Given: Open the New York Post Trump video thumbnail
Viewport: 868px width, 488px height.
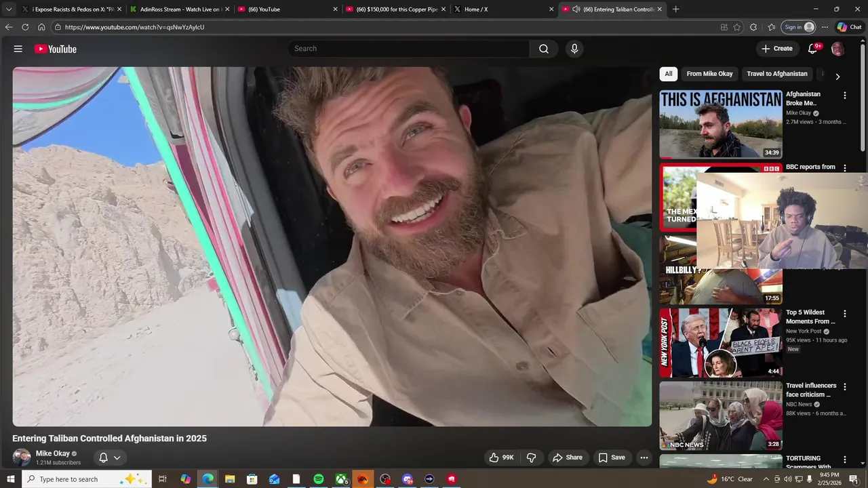Looking at the screenshot, I should pos(721,343).
